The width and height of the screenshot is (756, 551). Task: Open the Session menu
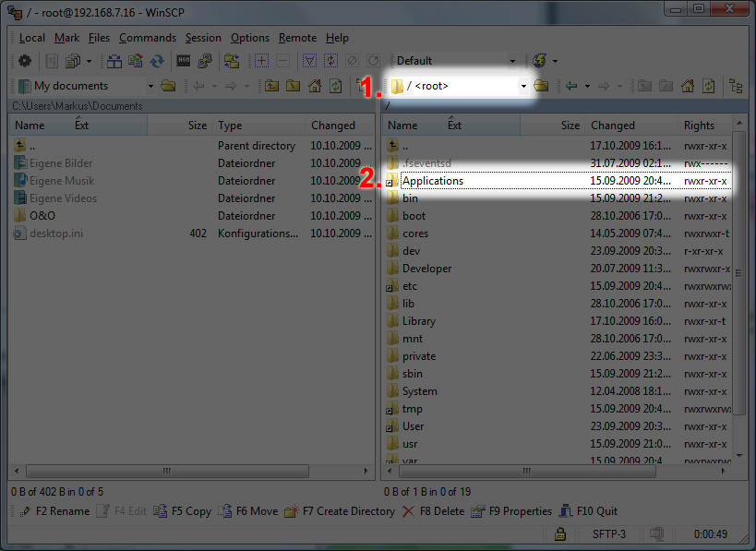click(x=203, y=38)
